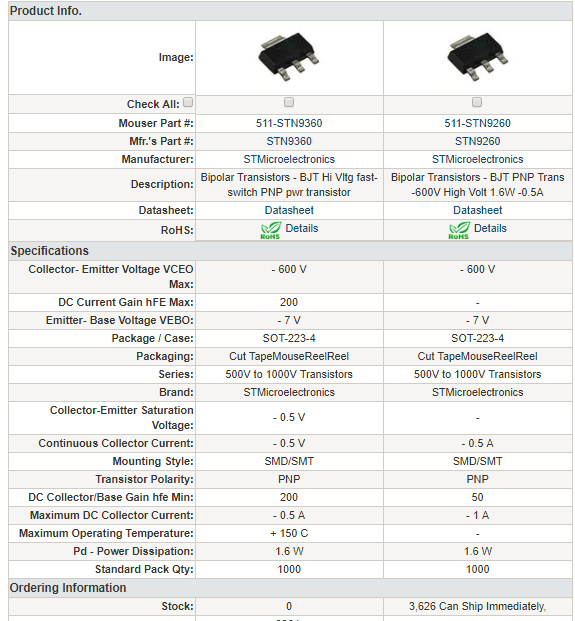The height and width of the screenshot is (621, 575).
Task: Open Mouser part 511-STN9260 link
Action: pos(478,123)
